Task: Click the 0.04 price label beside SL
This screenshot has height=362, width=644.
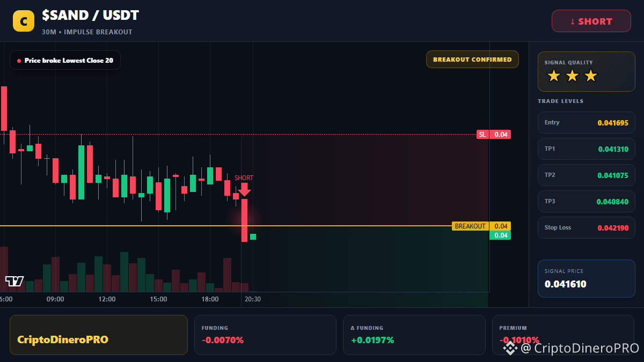Action: 501,135
